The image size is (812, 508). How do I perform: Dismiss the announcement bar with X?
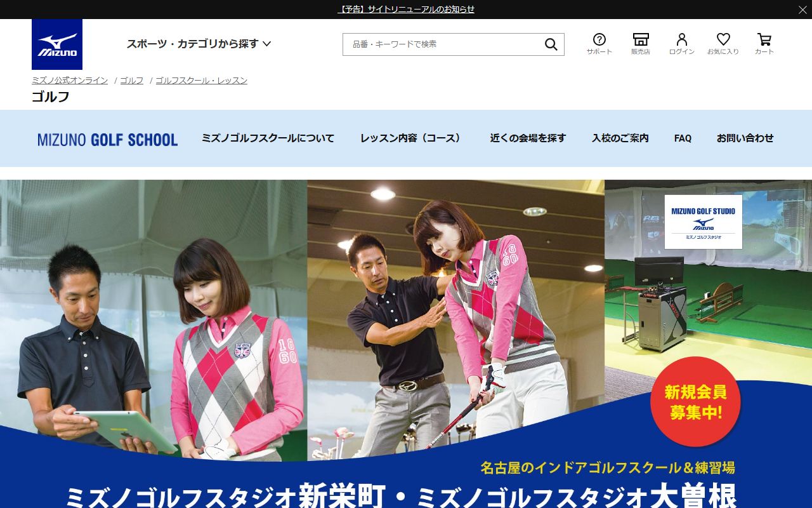[802, 10]
